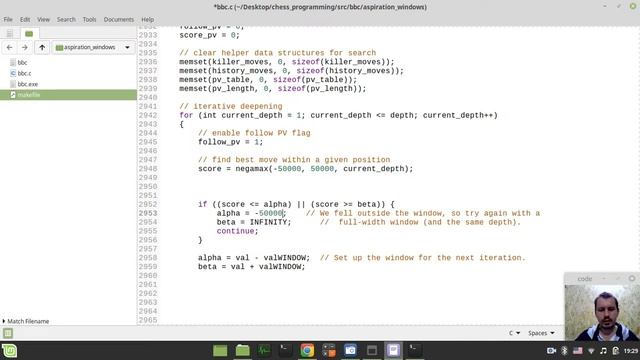Click line number 2960 in the gutter

[x=148, y=276]
